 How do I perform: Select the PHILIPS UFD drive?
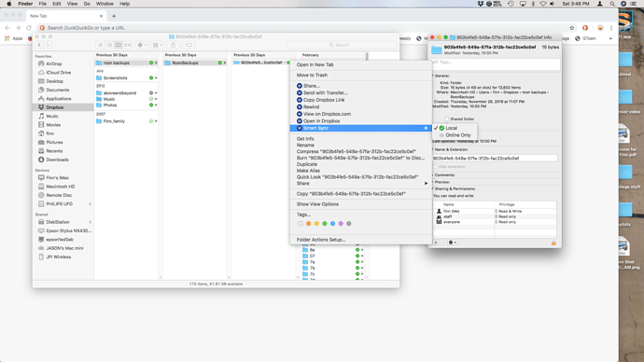click(59, 203)
